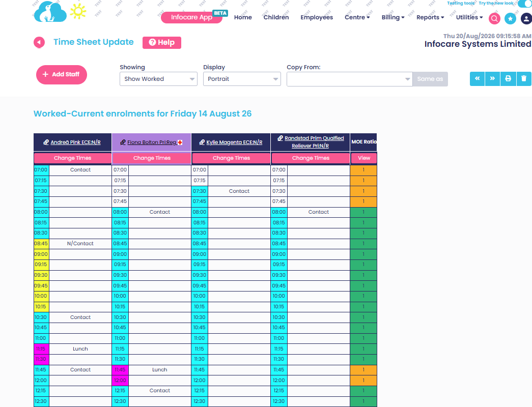This screenshot has height=407, width=532.
Task: Open the Display Portrait dropdown
Action: pos(242,79)
